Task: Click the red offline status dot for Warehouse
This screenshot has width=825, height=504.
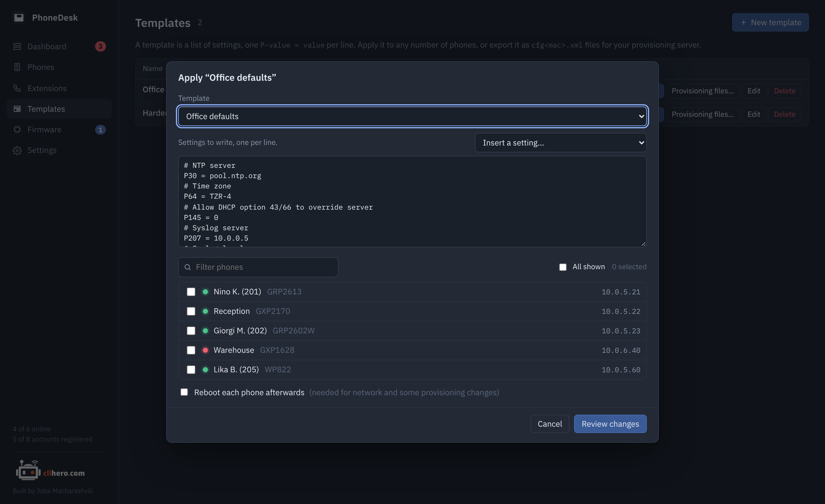Action: coord(205,350)
